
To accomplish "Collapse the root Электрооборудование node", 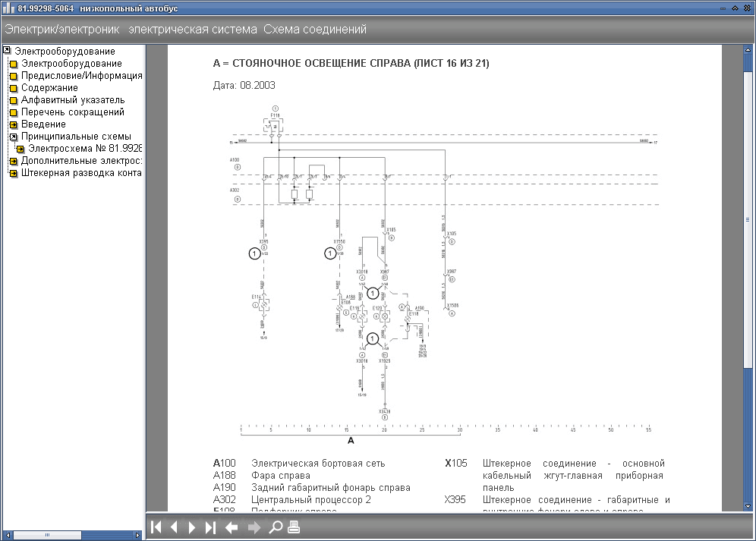I will [7, 49].
